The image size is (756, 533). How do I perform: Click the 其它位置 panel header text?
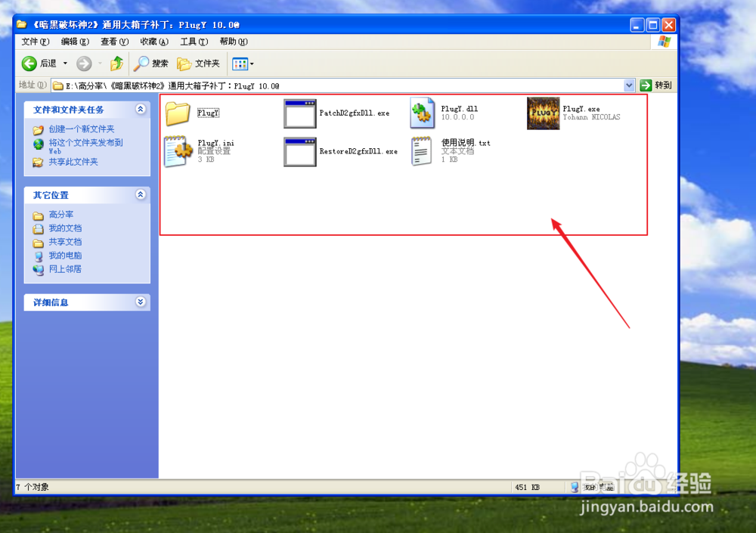[51, 195]
